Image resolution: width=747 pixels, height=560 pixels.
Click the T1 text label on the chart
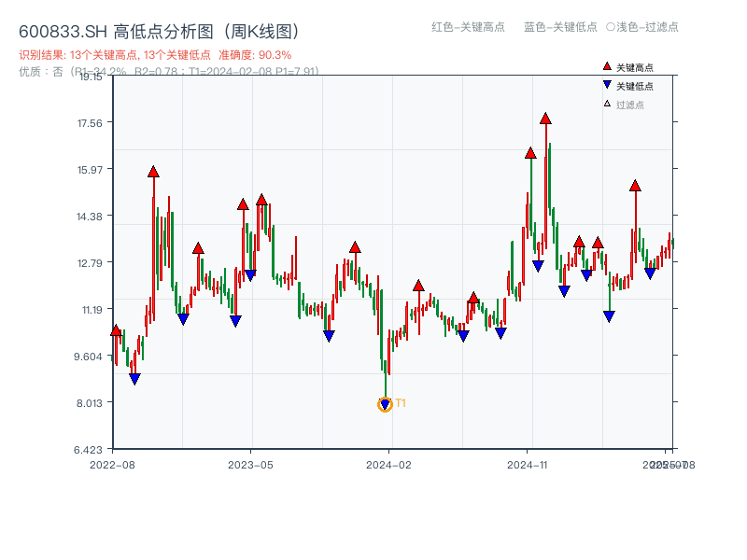click(400, 403)
